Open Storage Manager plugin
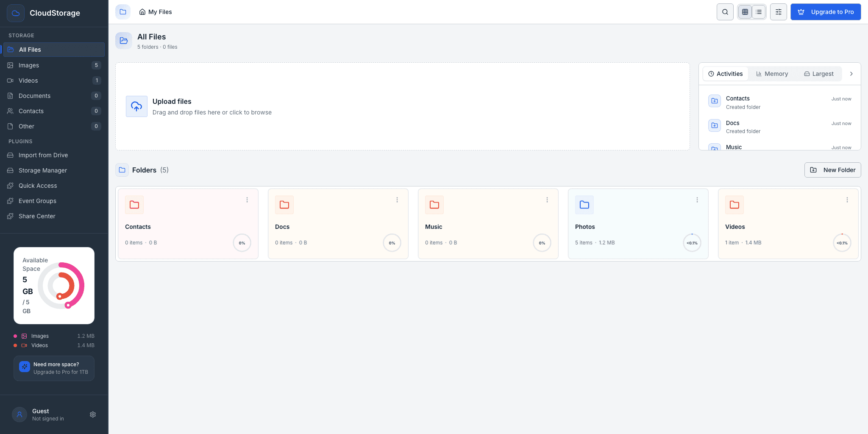868x434 pixels. [x=54, y=170]
